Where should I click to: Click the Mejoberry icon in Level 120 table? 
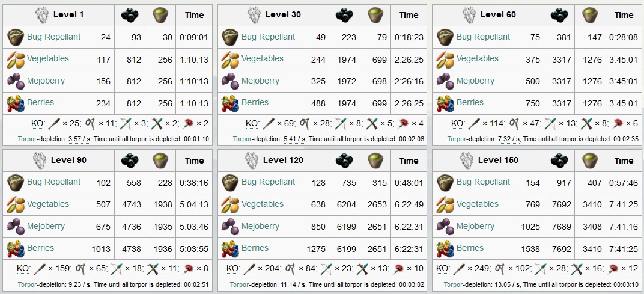230,227
